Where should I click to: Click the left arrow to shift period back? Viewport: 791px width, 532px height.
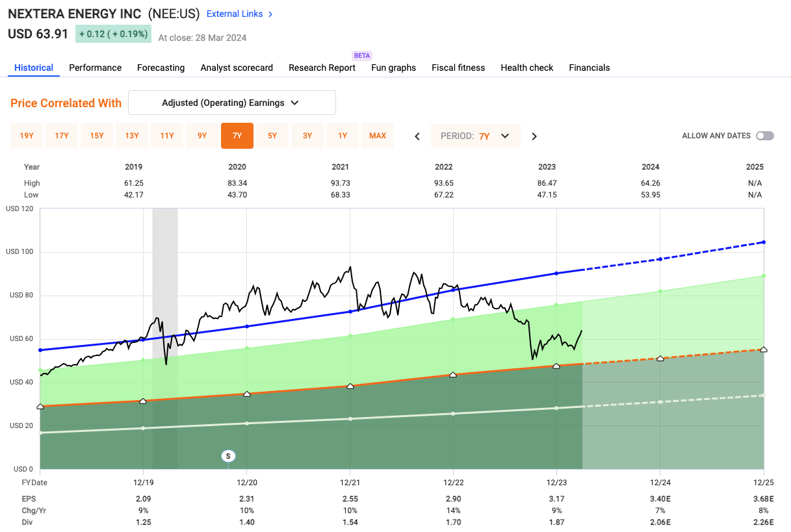417,136
